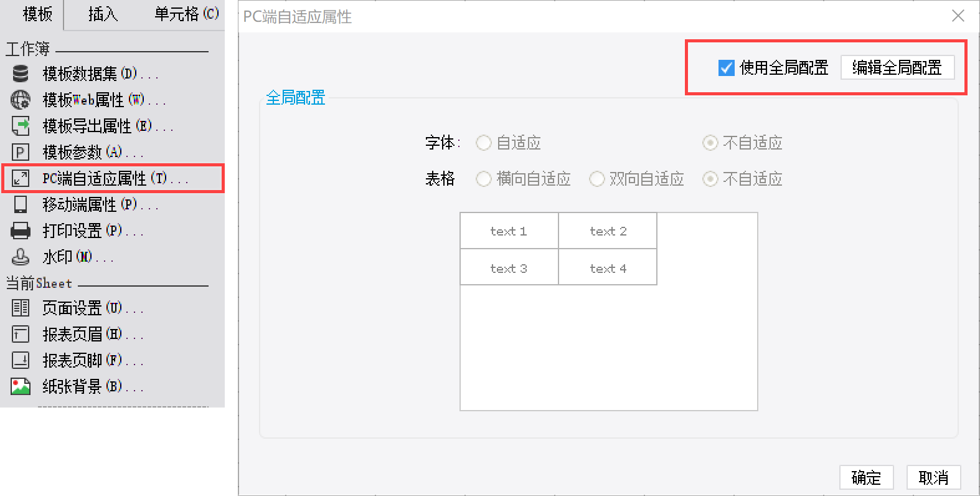This screenshot has height=496, width=980.
Task: Open the 插入 menu
Action: pyautogui.click(x=103, y=14)
